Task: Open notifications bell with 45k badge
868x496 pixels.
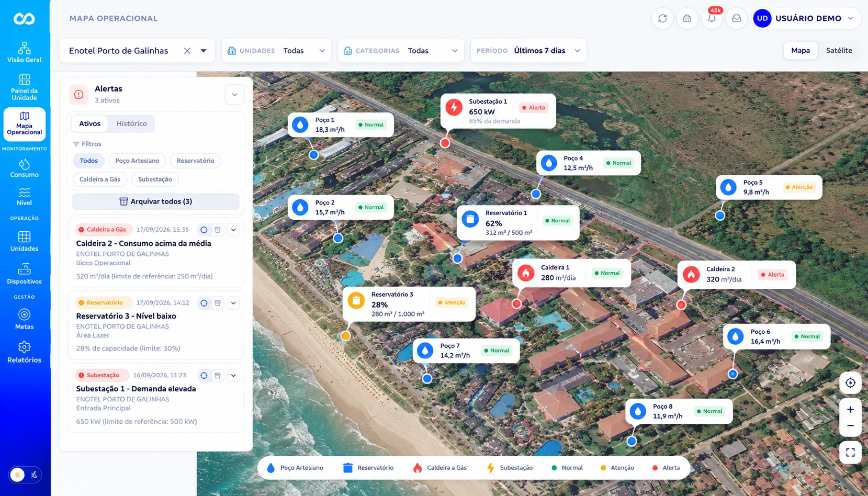Action: pos(712,18)
